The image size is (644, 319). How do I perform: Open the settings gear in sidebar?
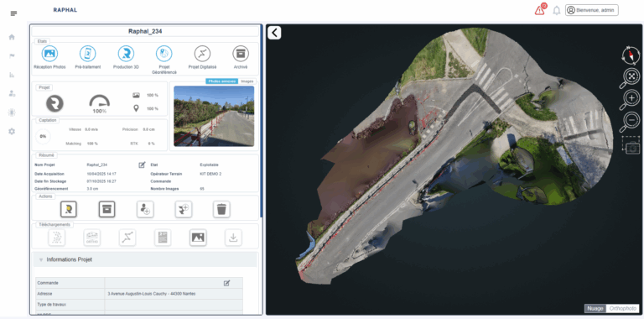12,132
